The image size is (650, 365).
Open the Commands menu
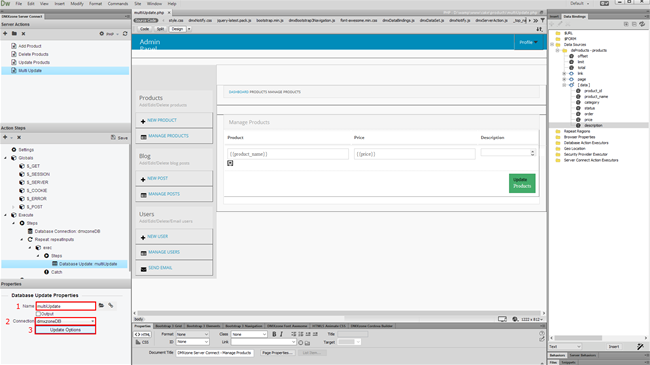118,3
